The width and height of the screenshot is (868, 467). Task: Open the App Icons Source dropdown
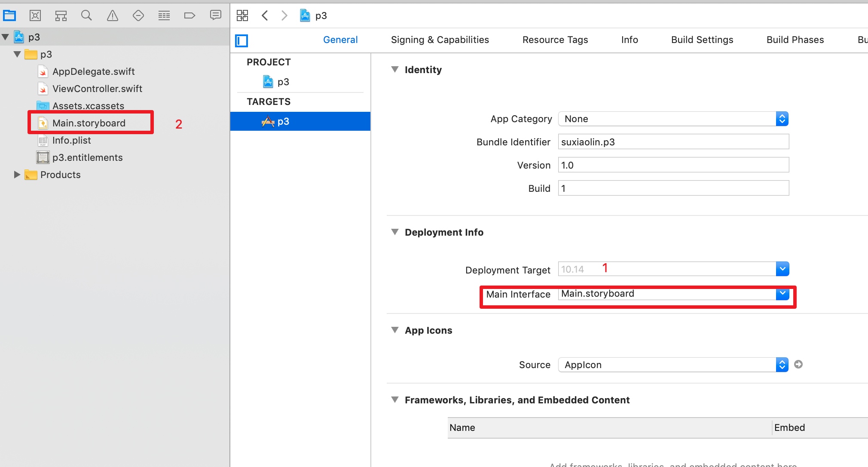click(x=673, y=365)
